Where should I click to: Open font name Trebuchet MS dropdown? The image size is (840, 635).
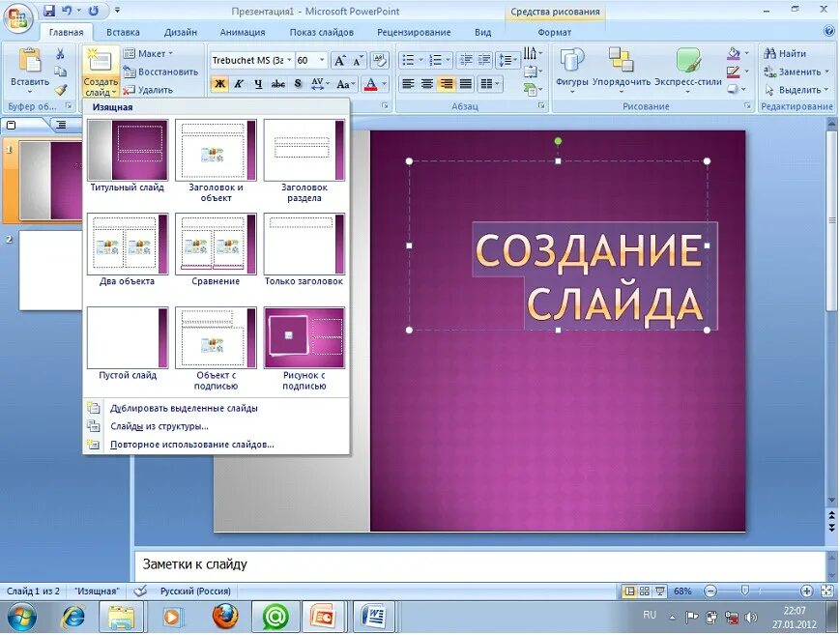289,60
